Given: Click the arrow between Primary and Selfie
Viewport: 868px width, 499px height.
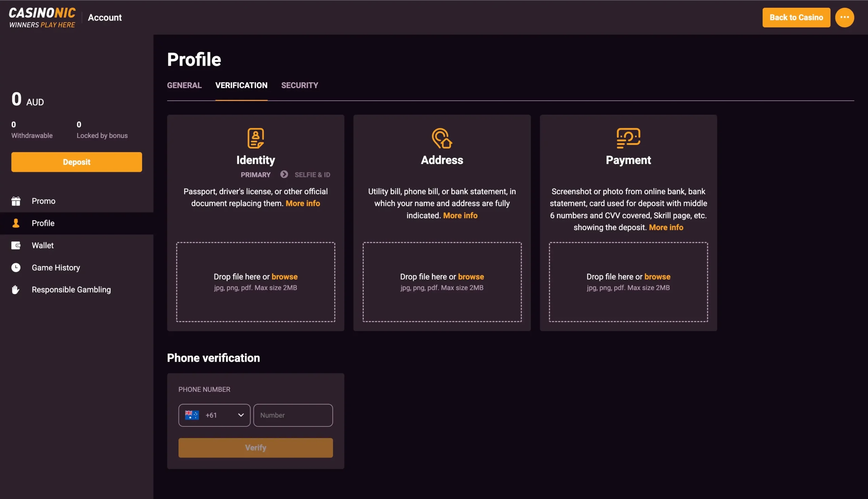Looking at the screenshot, I should pos(284,175).
